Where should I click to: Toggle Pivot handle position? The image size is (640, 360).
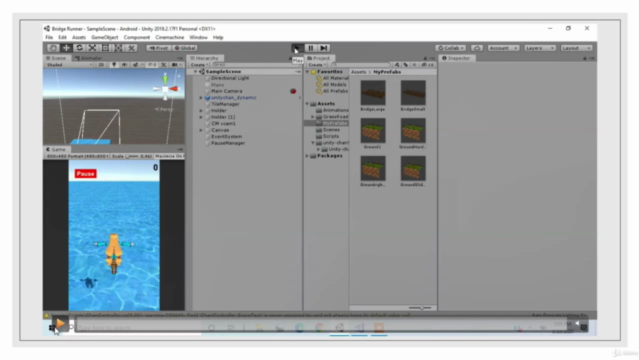158,48
